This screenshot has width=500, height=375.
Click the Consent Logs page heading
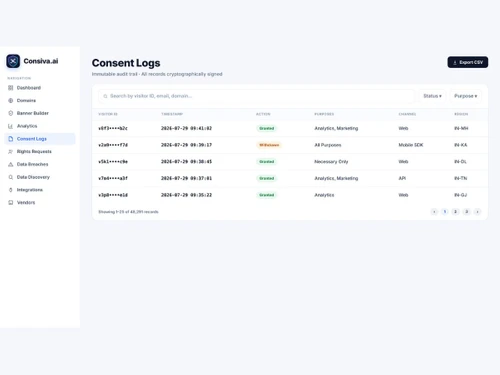point(126,63)
